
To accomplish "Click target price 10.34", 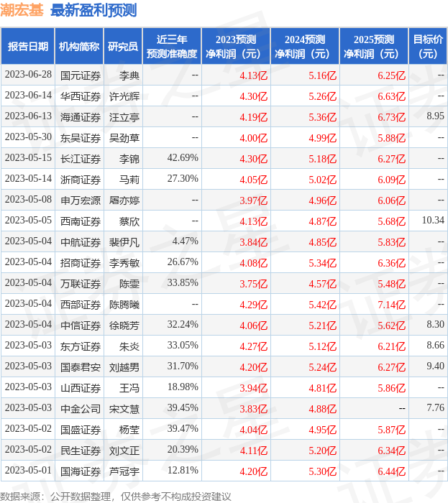I will point(433,221).
